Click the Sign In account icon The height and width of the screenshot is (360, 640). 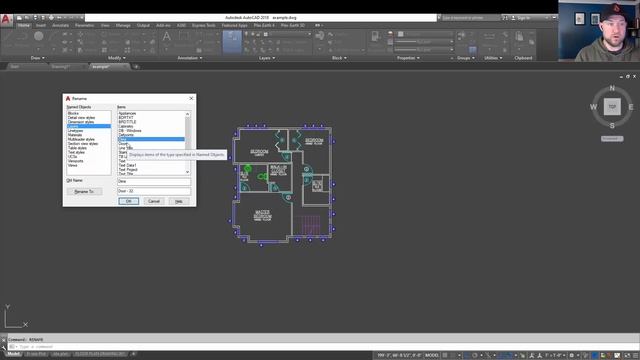tap(513, 18)
